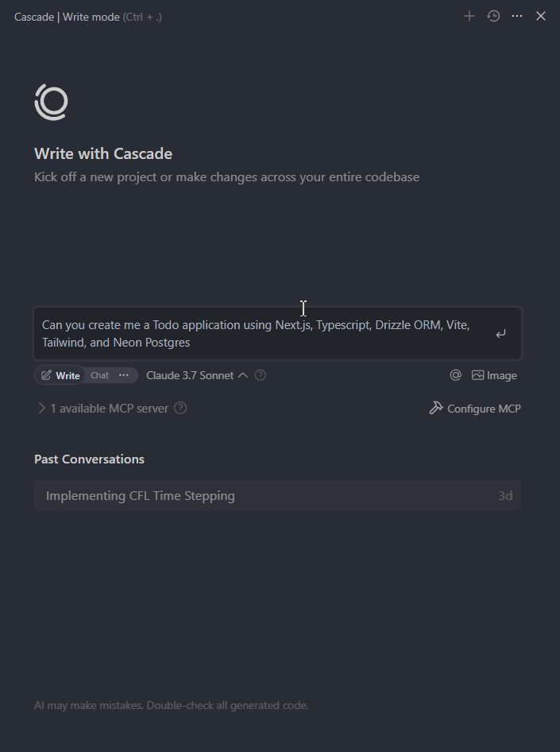Image resolution: width=560 pixels, height=752 pixels.
Task: Open the Claude 3.7 Sonnet model selector
Action: point(197,375)
